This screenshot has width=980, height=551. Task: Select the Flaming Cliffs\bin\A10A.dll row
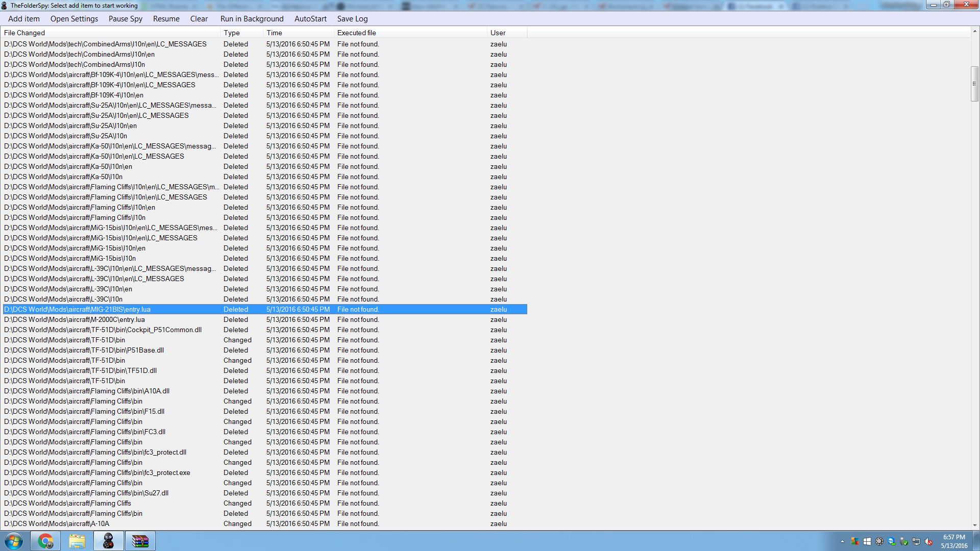265,391
